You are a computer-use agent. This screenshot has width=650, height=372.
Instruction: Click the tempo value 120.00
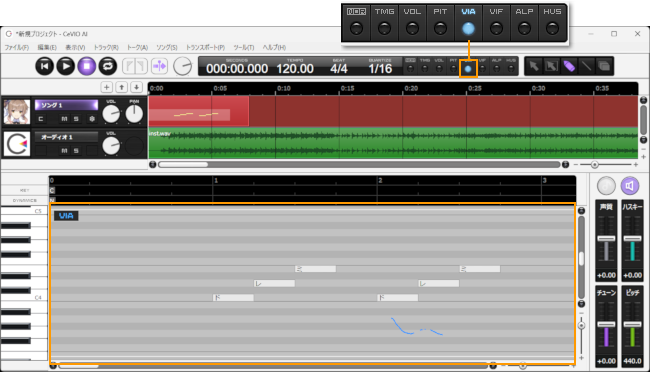[x=295, y=68]
